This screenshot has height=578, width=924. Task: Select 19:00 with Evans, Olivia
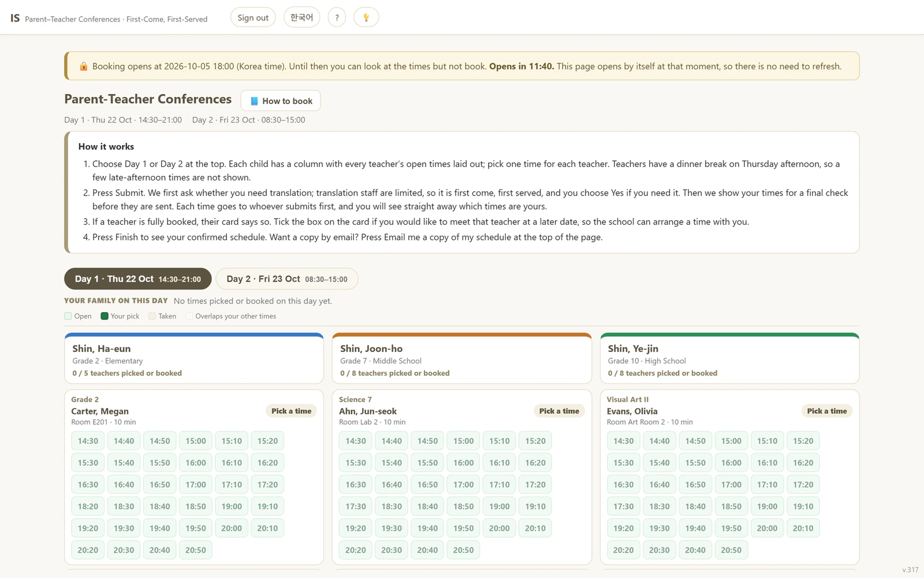coord(767,506)
